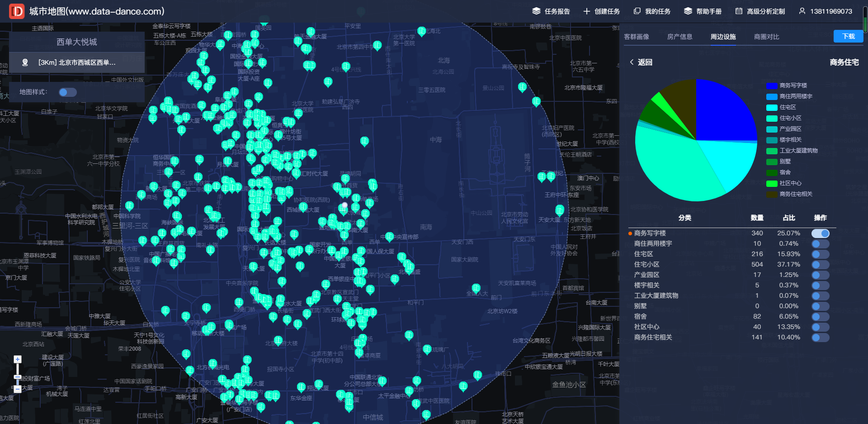Switch to the 客群画像 tab
The image size is (868, 424).
coord(637,37)
